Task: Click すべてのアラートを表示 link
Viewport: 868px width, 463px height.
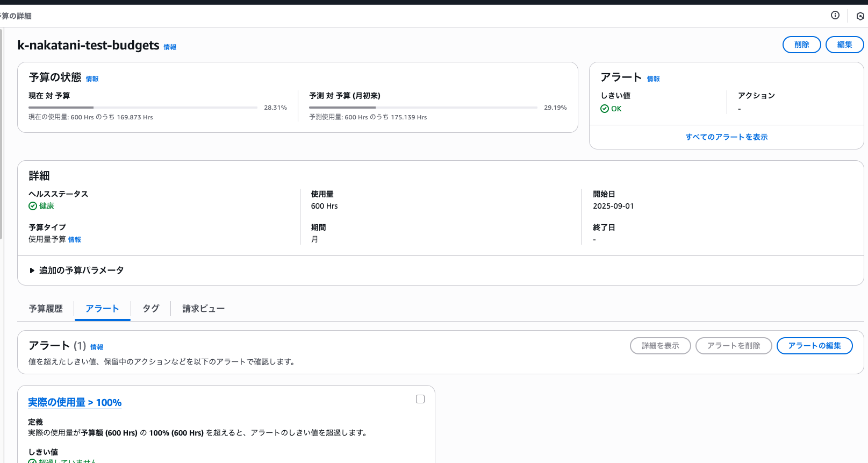Action: point(726,137)
